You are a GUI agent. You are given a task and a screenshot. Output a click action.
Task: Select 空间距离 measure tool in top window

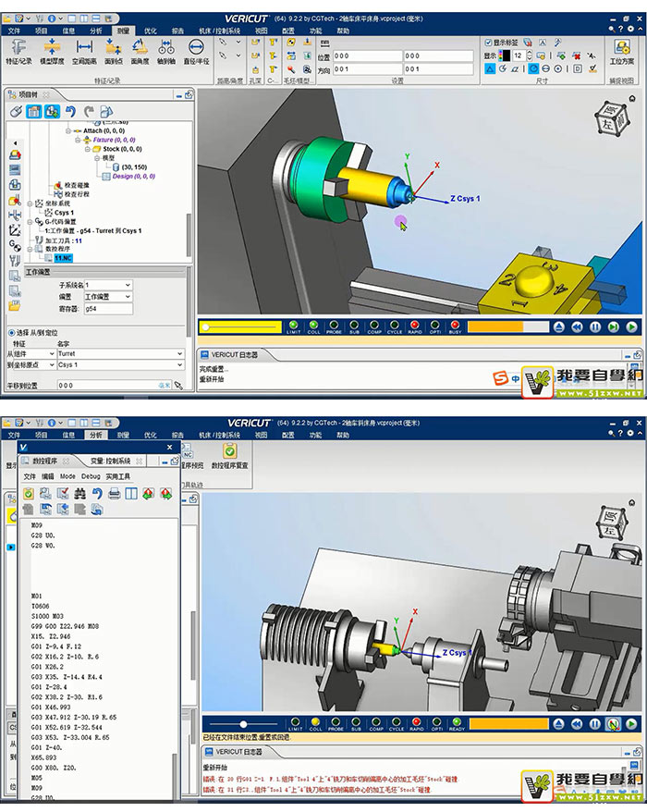pyautogui.click(x=84, y=51)
